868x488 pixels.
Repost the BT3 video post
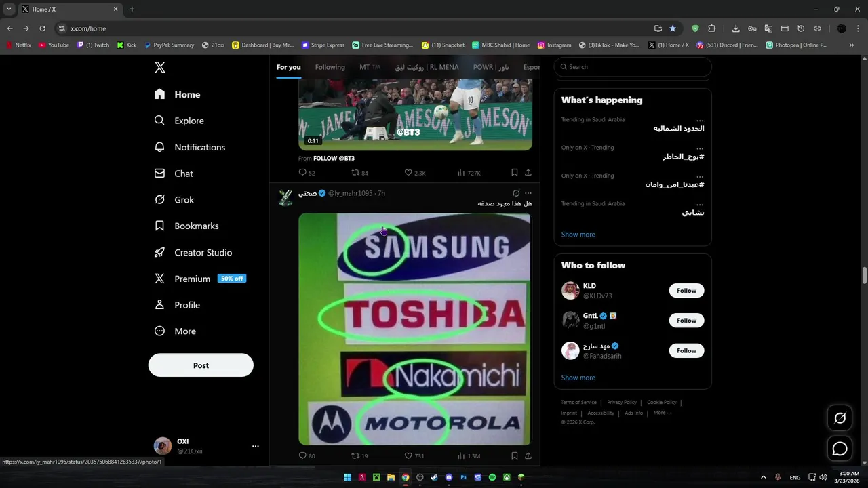click(x=359, y=173)
